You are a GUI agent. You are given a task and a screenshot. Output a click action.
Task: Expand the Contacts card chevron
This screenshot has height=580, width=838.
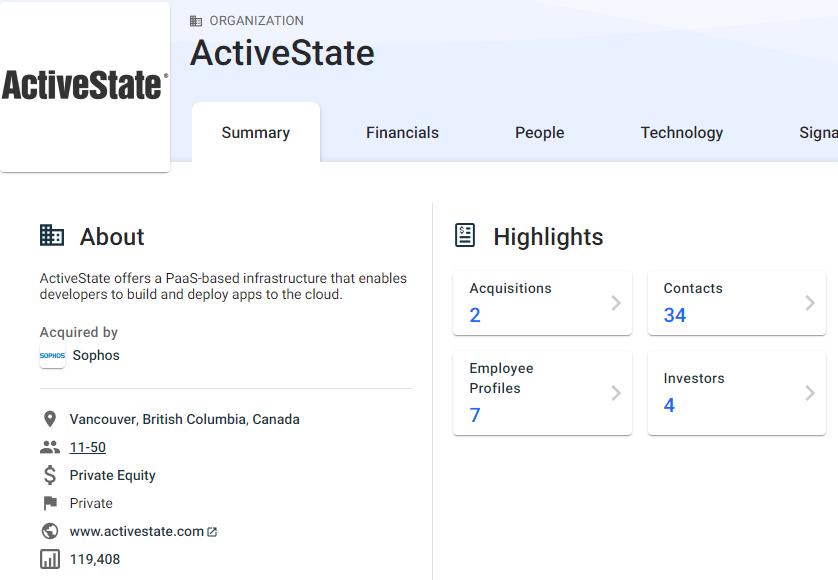[810, 303]
